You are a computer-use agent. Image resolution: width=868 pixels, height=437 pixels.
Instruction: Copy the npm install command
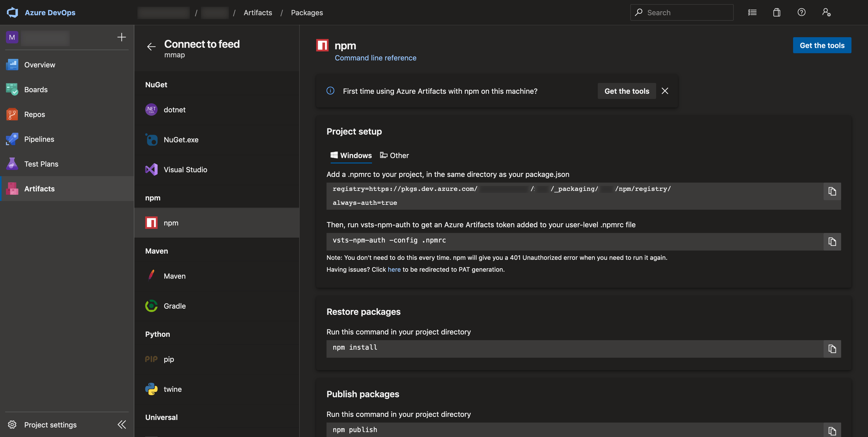tap(832, 349)
